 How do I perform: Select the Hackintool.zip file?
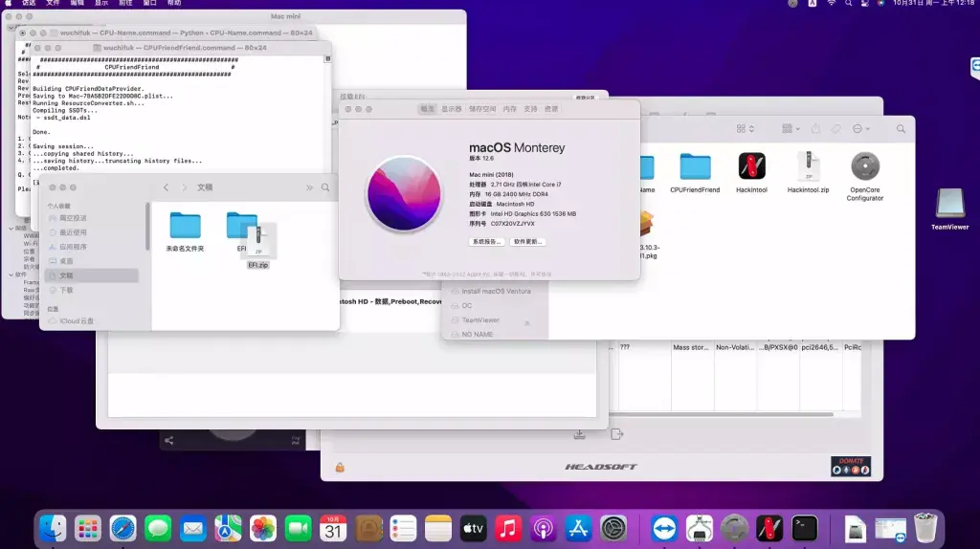click(x=808, y=166)
